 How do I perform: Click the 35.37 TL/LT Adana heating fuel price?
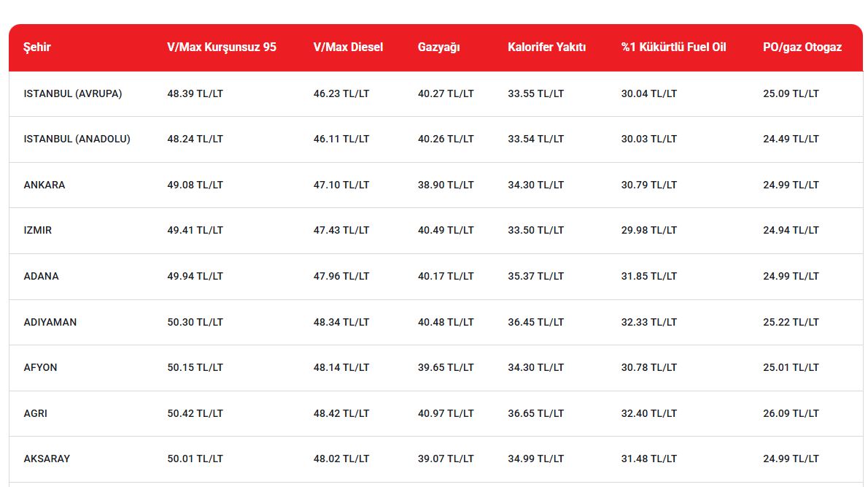pos(536,276)
